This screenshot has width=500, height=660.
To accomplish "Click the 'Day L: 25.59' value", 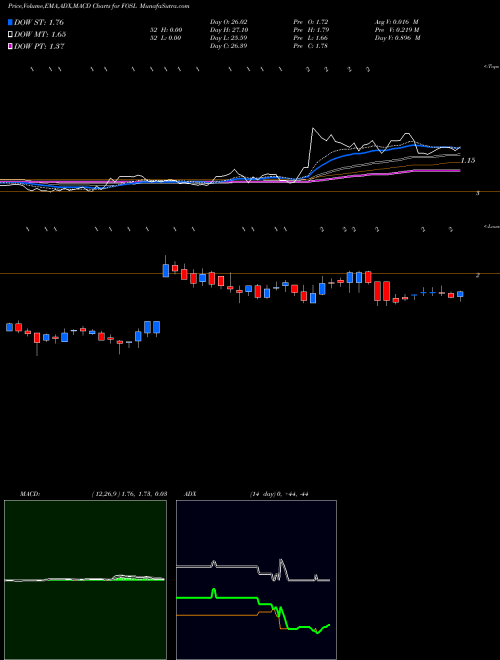I will (229, 38).
